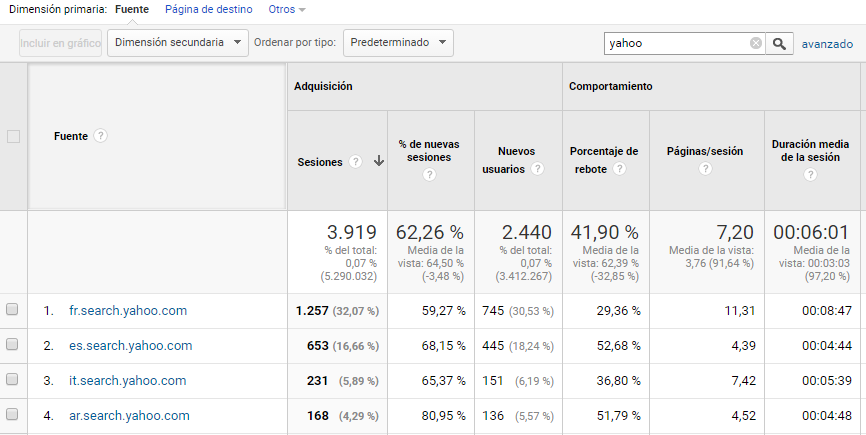Open help icon under Páginas/sesión
The width and height of the screenshot is (866, 435).
pyautogui.click(x=705, y=168)
